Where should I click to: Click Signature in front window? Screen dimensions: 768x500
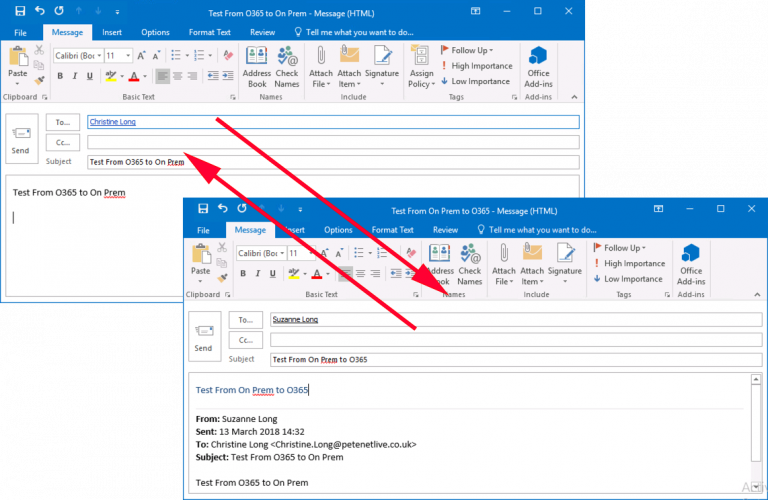click(565, 264)
